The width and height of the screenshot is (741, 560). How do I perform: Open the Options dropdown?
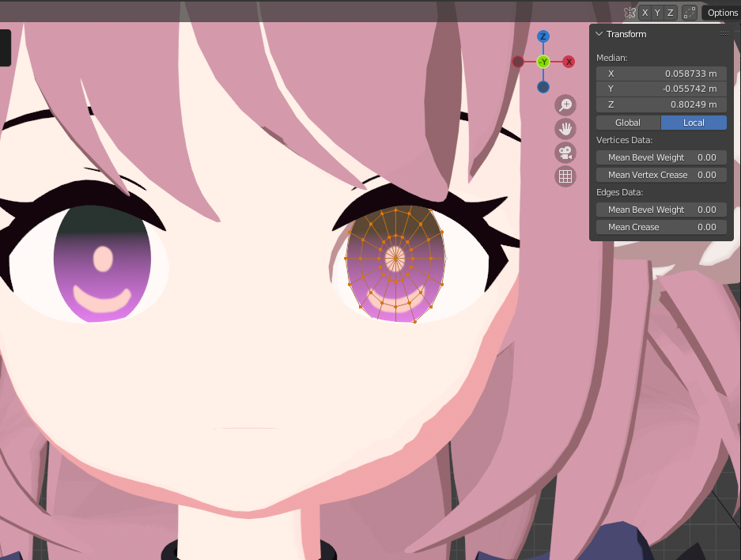tap(721, 13)
